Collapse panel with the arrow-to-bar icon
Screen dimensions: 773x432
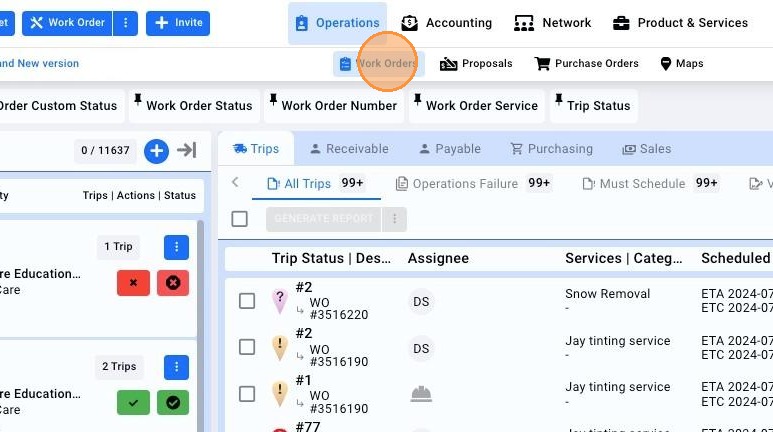(187, 150)
